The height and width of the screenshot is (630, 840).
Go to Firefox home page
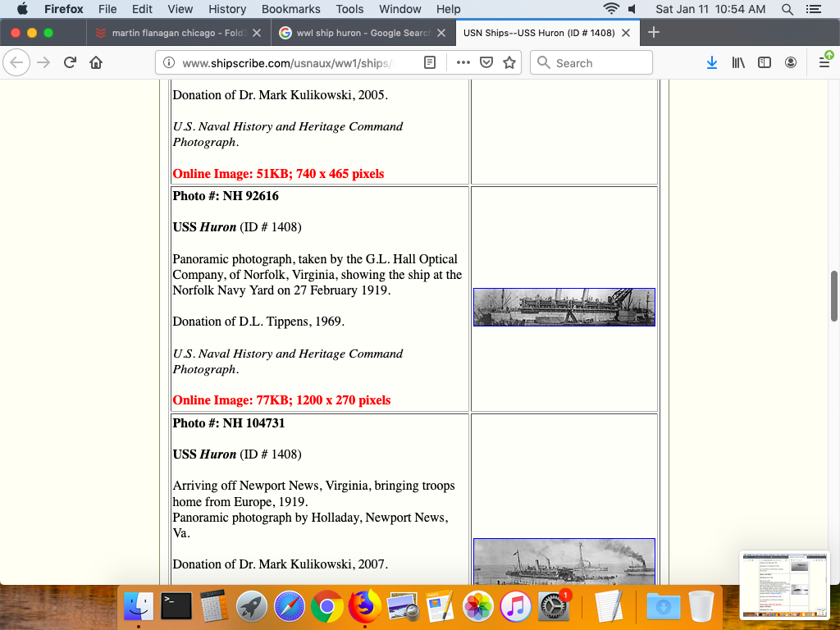point(96,63)
